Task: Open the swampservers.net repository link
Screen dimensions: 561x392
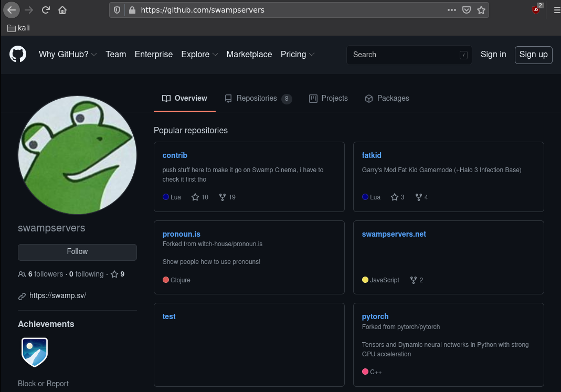Action: (394, 234)
